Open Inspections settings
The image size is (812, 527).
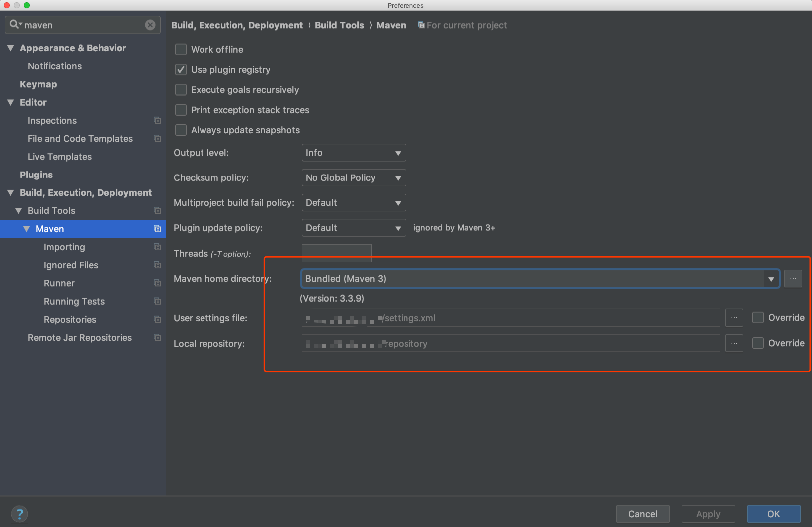[52, 120]
